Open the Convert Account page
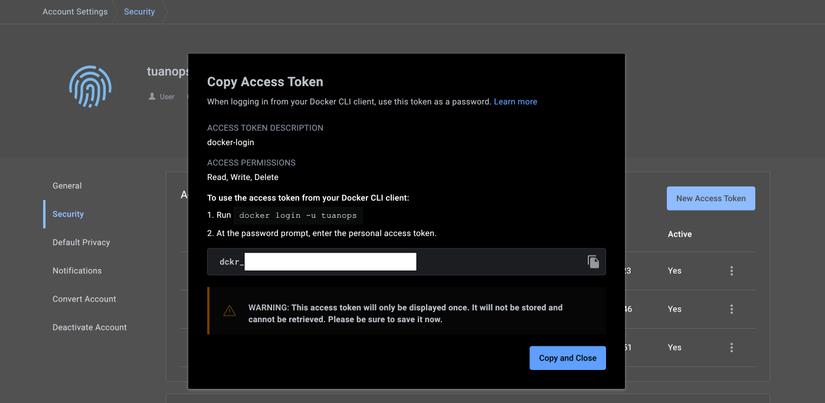This screenshot has width=825, height=403. [84, 299]
